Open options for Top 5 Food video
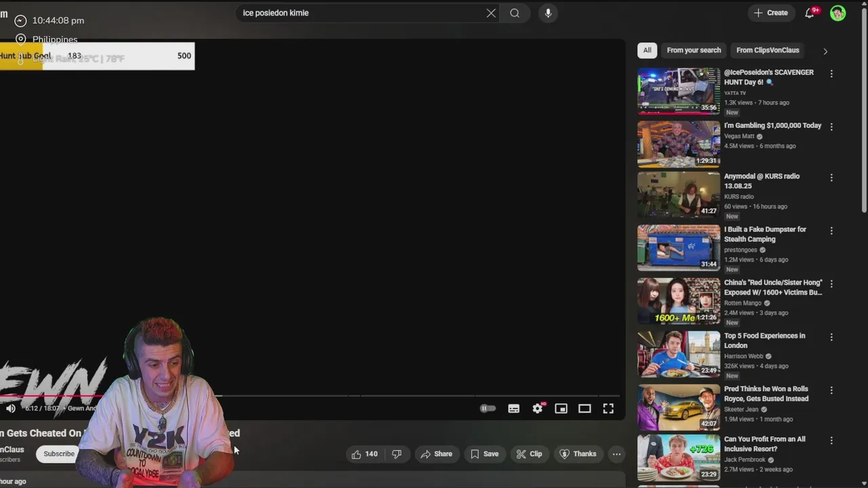 [831, 337]
